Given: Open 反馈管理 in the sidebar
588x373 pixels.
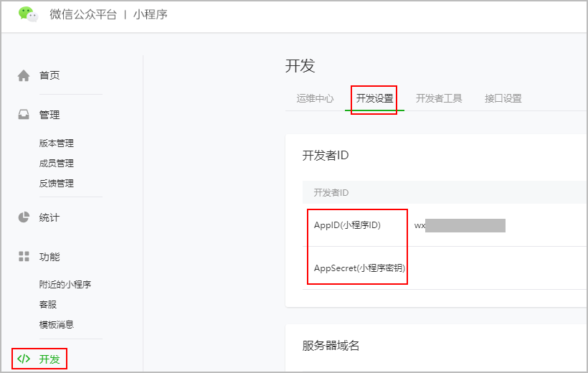Looking at the screenshot, I should (57, 184).
